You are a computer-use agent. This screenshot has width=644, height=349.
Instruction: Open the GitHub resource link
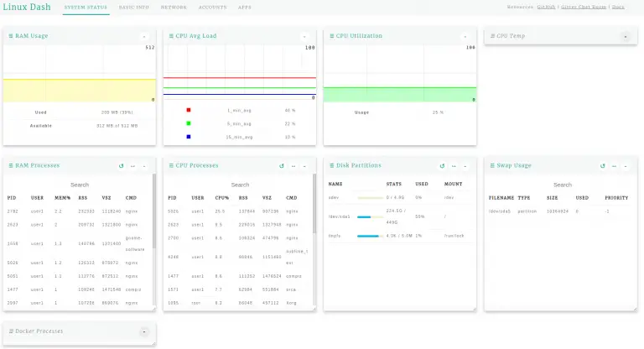pos(547,7)
